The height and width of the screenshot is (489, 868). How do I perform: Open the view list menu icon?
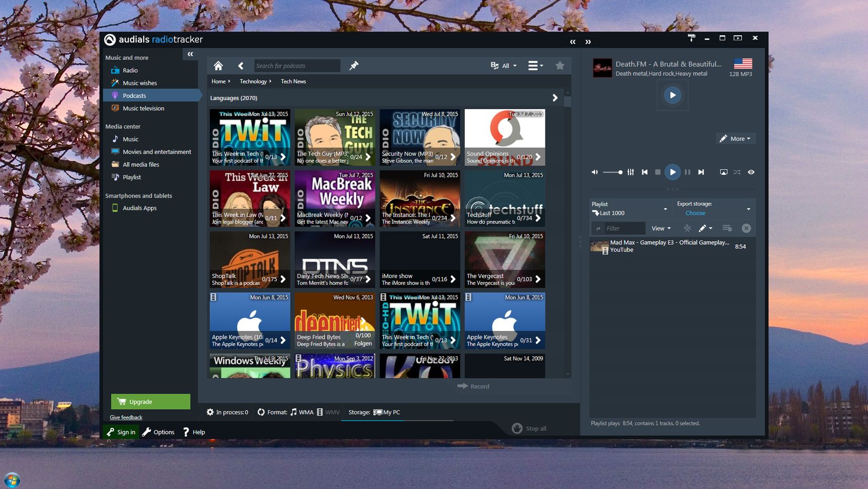point(535,66)
